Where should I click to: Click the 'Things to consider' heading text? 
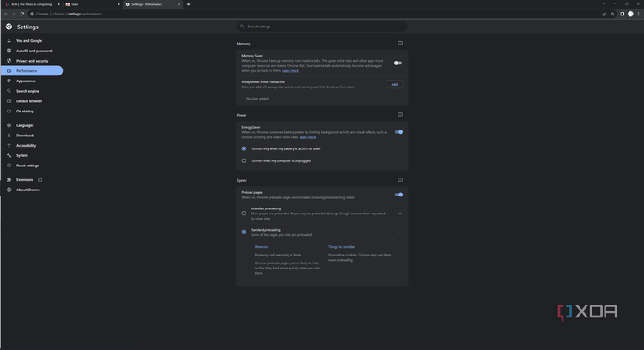[x=341, y=247]
